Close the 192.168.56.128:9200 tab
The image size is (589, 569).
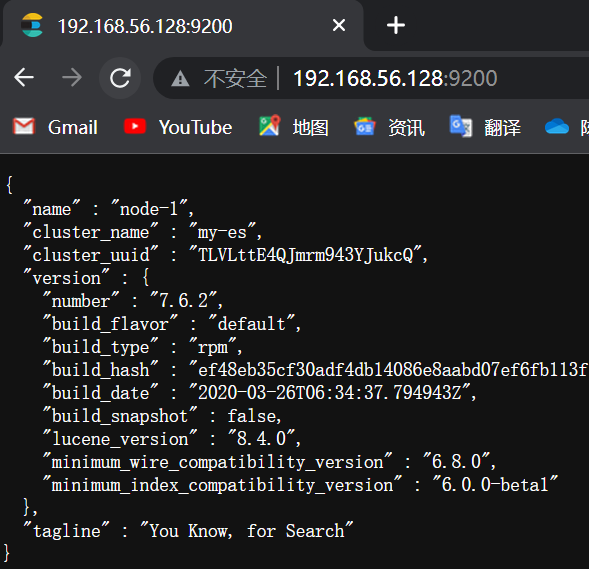point(339,26)
